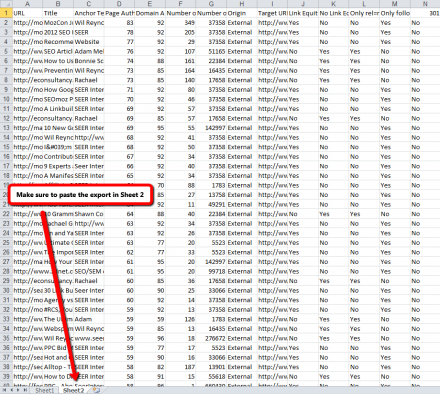Viewport: 440px width, 394px height.
Task: Select column N header
Action: point(425,4)
